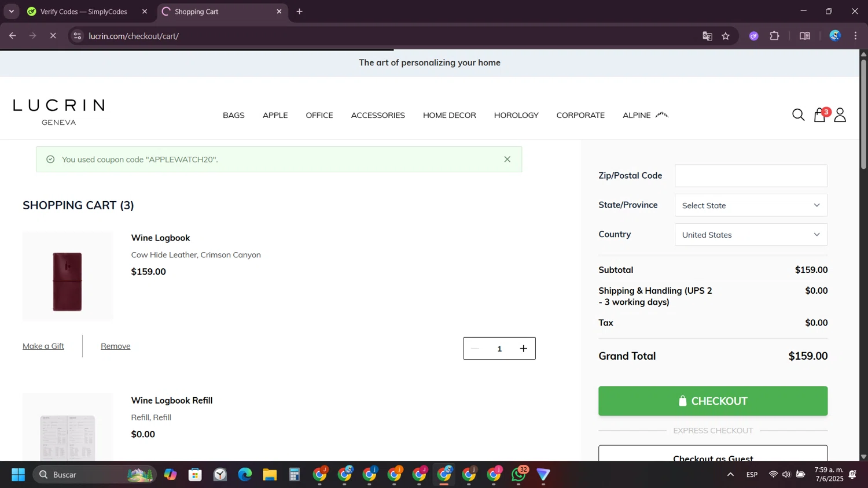The width and height of the screenshot is (868, 488).
Task: Open the ALPINE menu
Action: click(645, 115)
